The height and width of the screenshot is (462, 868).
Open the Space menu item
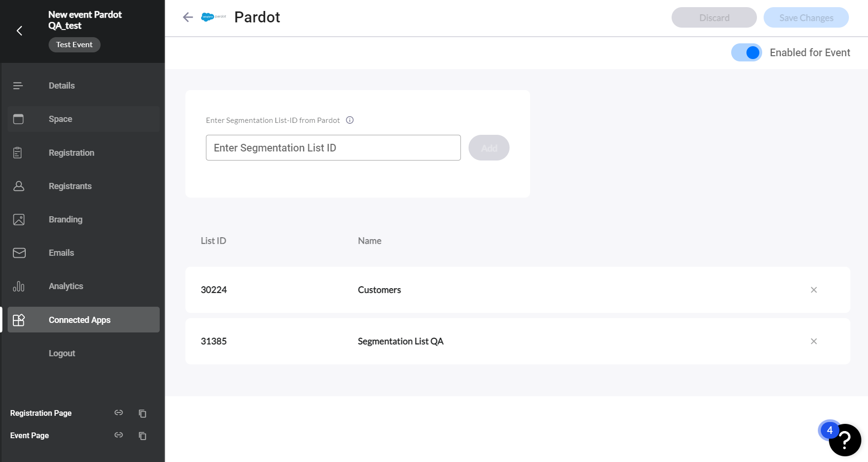coord(83,119)
